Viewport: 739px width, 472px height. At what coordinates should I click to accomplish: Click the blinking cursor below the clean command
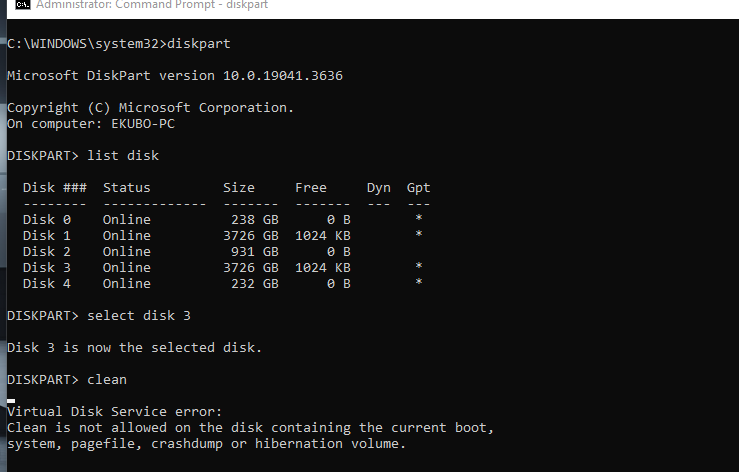pos(11,401)
